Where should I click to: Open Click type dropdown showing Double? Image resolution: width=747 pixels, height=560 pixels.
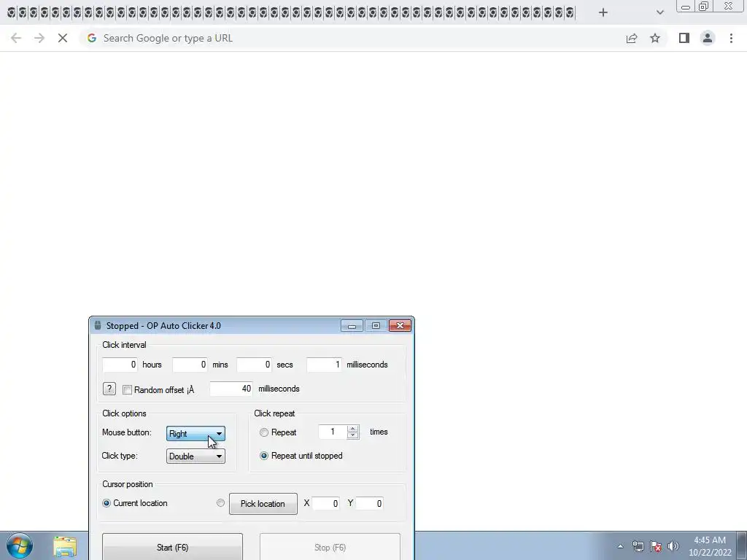[196, 456]
